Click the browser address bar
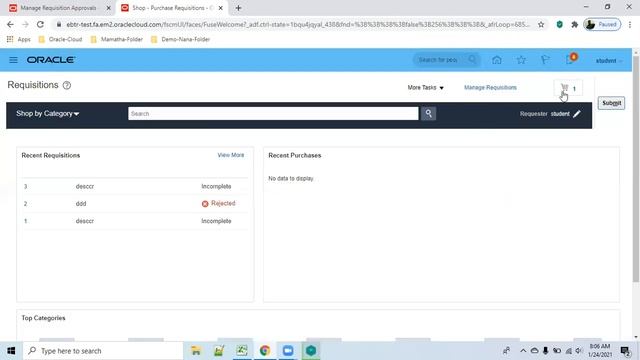This screenshot has height=360, width=640. (x=298, y=24)
